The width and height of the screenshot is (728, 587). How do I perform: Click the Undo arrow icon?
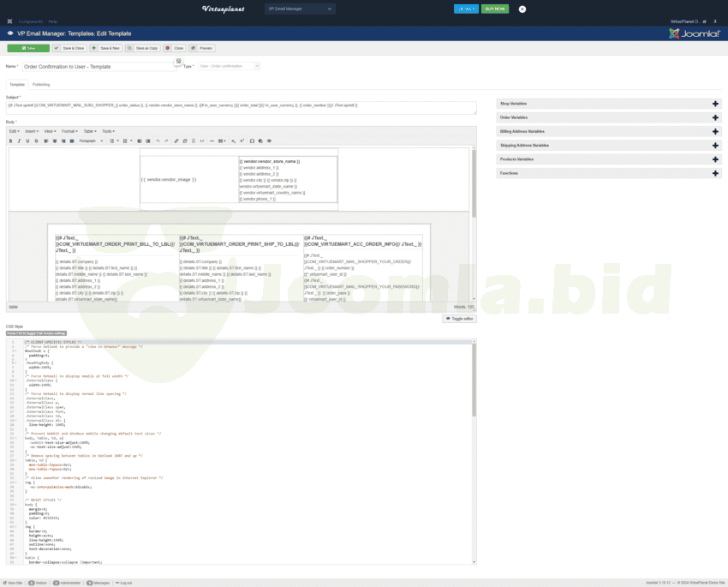click(158, 141)
